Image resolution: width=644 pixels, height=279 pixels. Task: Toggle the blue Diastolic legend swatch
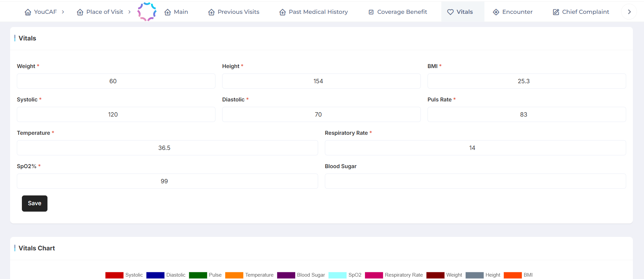[x=155, y=275]
